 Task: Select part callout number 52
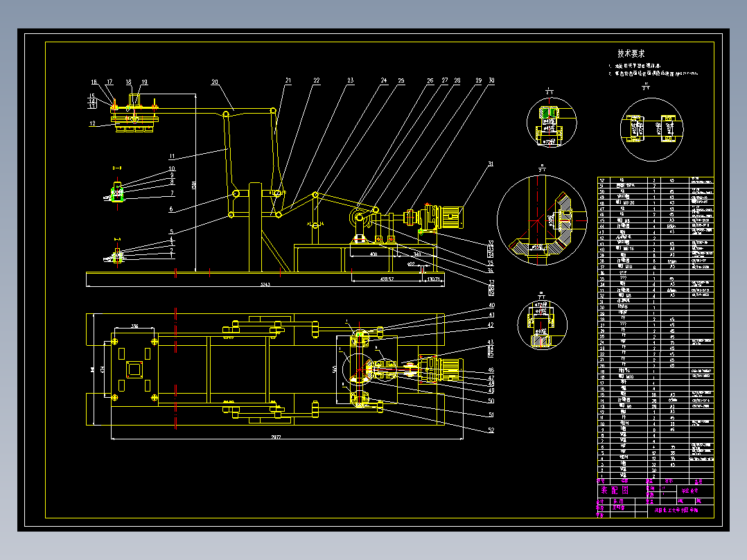(491, 430)
